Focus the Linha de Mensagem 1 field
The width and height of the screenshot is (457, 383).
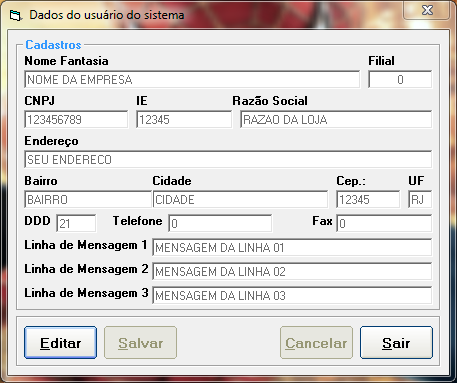[x=292, y=247]
